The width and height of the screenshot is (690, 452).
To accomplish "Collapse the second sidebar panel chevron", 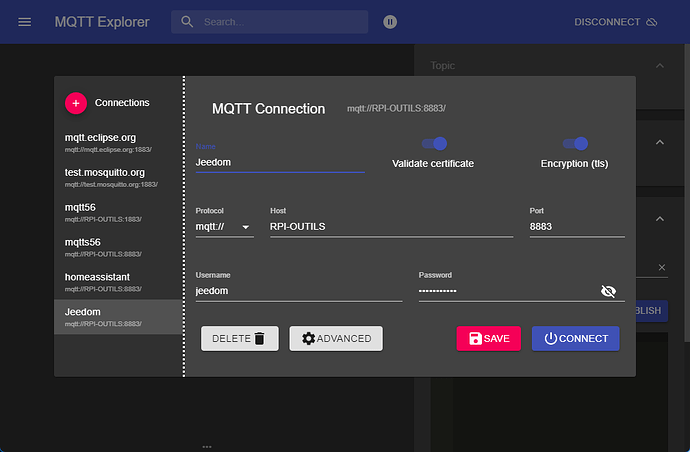I will pyautogui.click(x=660, y=142).
